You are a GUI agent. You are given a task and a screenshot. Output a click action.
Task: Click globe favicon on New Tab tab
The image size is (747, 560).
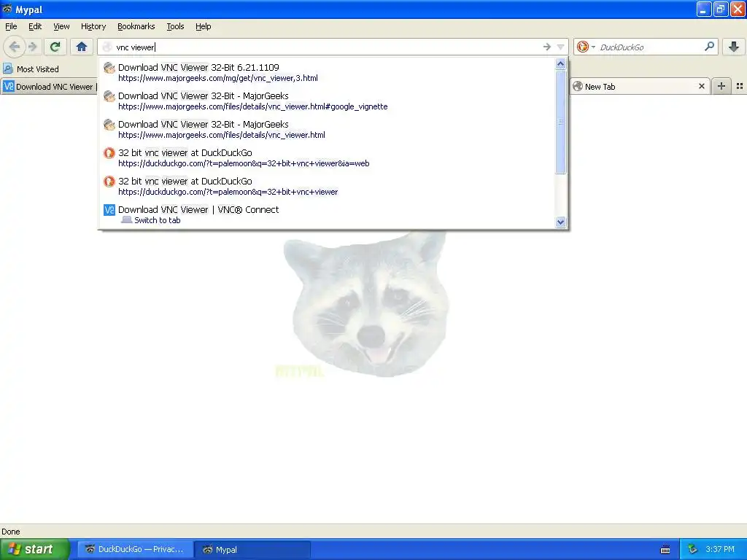pyautogui.click(x=578, y=86)
